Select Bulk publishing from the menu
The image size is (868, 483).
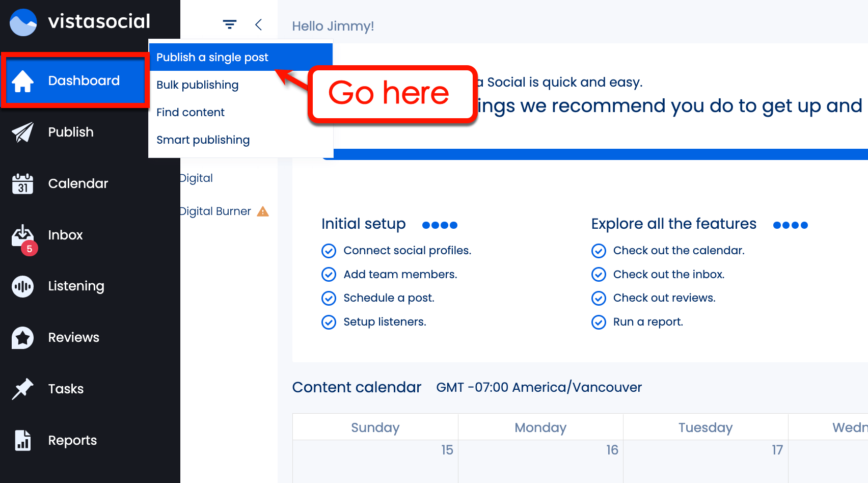click(197, 85)
